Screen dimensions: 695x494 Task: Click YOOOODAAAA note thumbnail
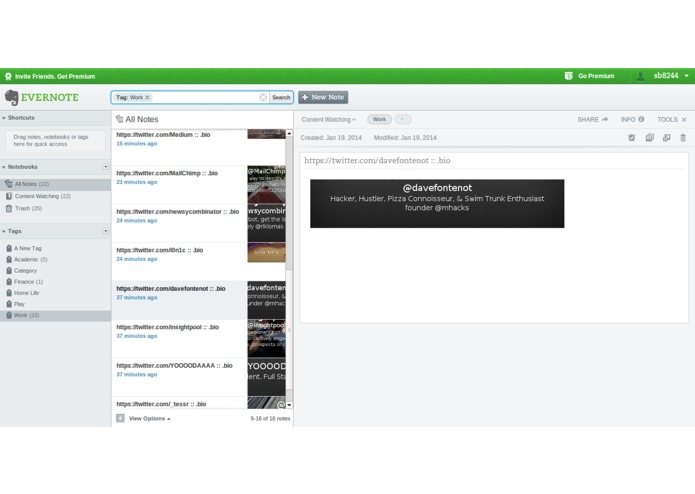tap(266, 377)
